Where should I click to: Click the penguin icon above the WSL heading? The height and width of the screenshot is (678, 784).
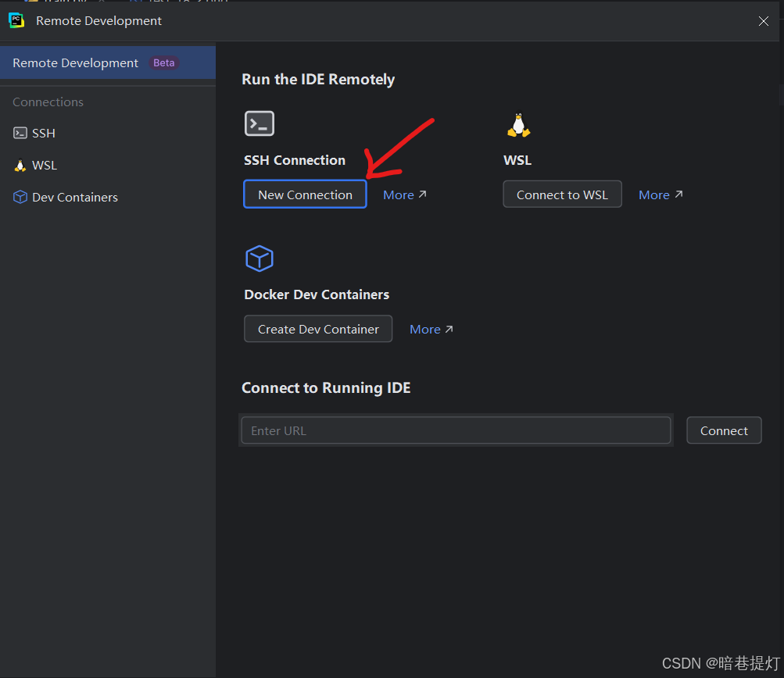point(517,124)
